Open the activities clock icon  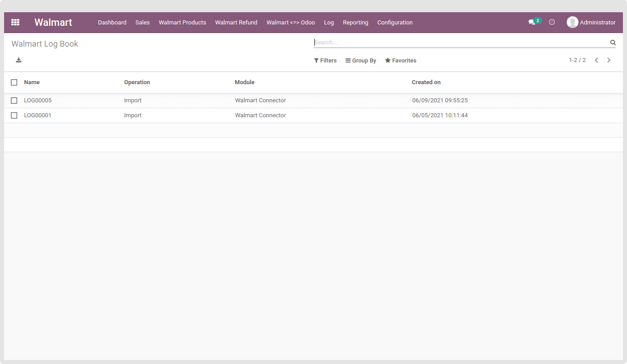[552, 22]
